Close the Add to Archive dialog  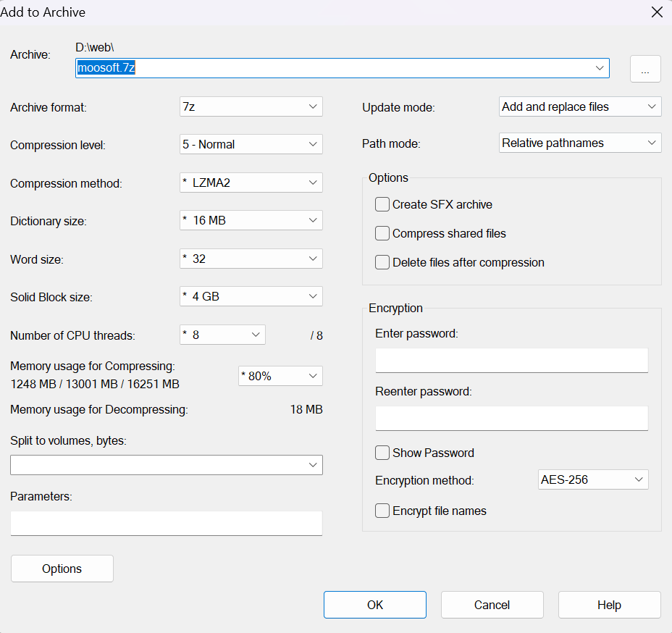657,12
